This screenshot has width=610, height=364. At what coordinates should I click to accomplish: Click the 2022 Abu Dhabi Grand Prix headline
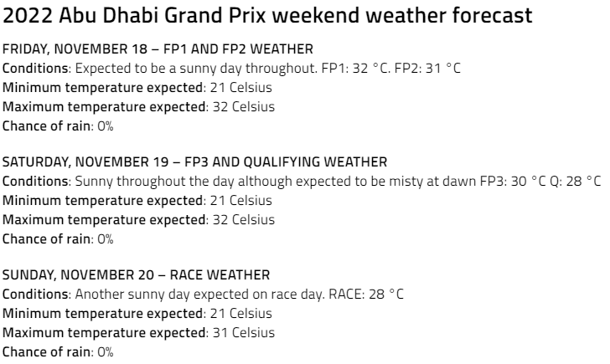(267, 16)
